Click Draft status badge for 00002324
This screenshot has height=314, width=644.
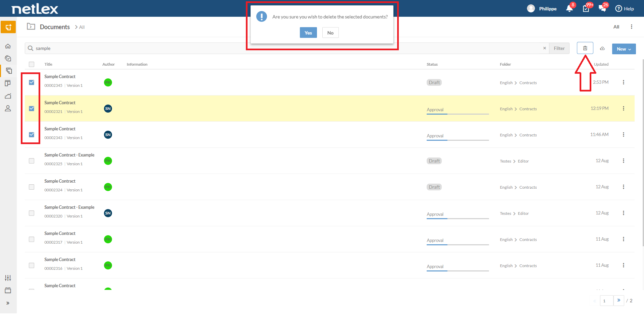[x=434, y=187]
